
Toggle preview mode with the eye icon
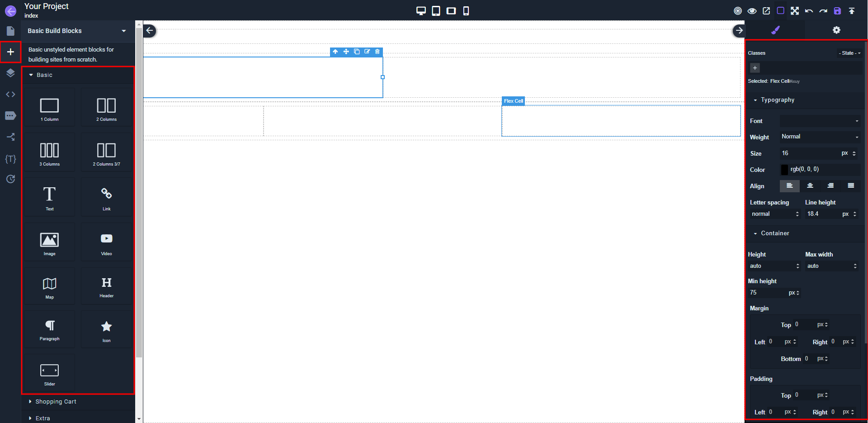(752, 10)
